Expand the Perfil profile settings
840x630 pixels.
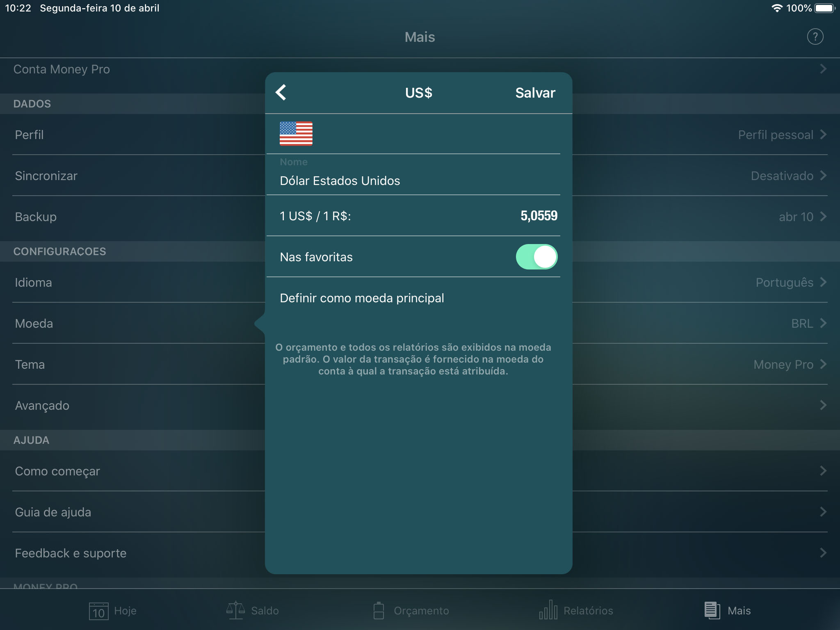[x=420, y=135]
